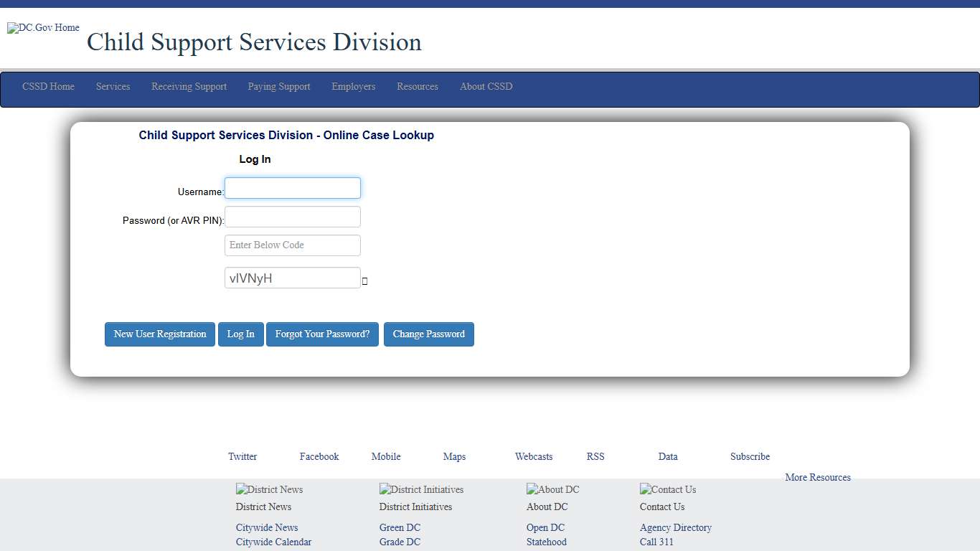Select CSSD Home in the navigation bar

click(47, 87)
